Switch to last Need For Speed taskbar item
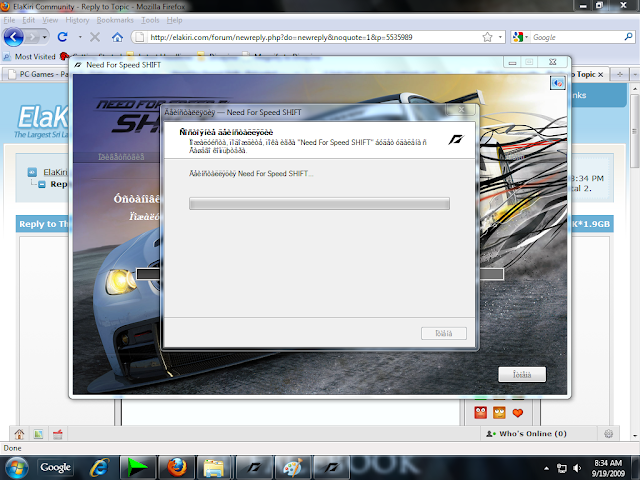 coord(331,467)
